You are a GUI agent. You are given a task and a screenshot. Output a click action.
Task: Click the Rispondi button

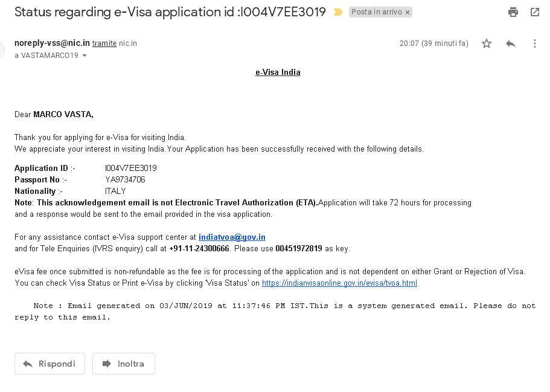pyautogui.click(x=50, y=364)
